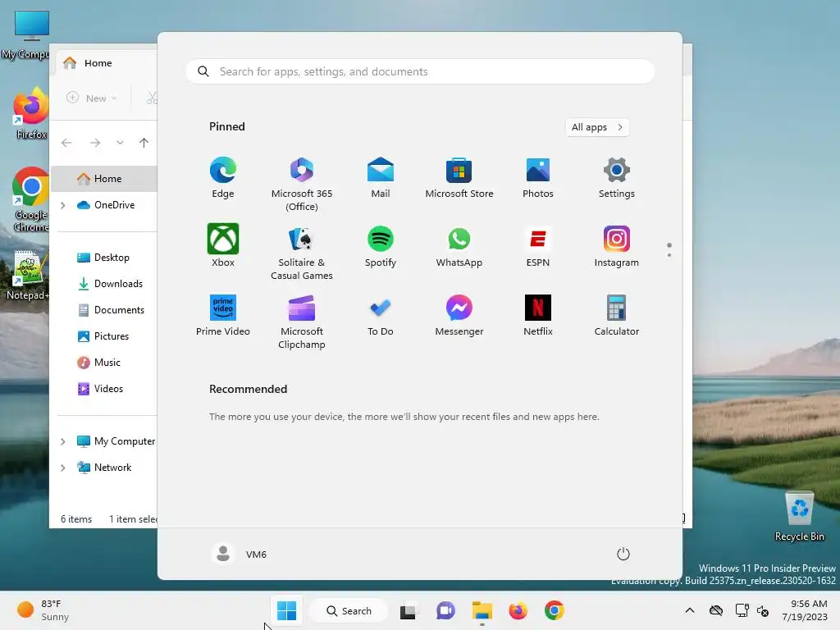Image resolution: width=840 pixels, height=630 pixels.
Task: Select OneDrive in the navigation pane
Action: pos(106,205)
